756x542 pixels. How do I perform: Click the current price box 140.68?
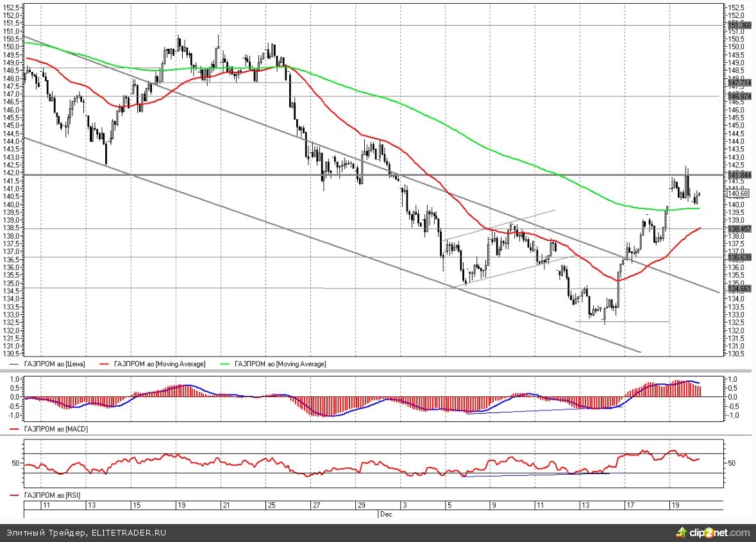739,193
